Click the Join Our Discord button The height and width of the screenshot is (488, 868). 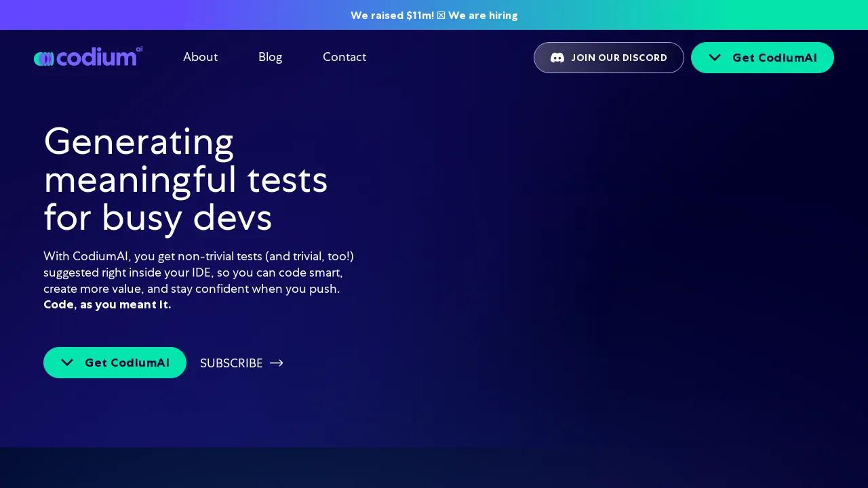[x=609, y=58]
